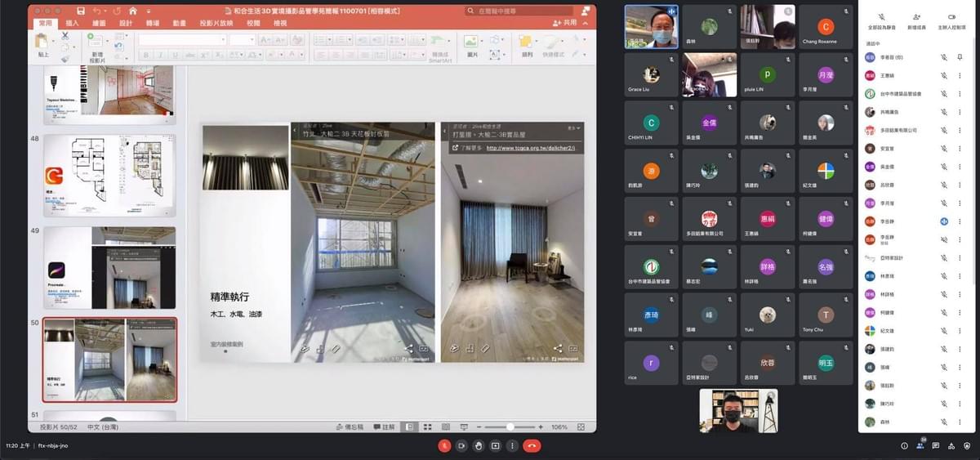Screen dimensions: 980x460
Task: Click 全部設為靜音 (Mute all) in people panel
Action: (882, 21)
